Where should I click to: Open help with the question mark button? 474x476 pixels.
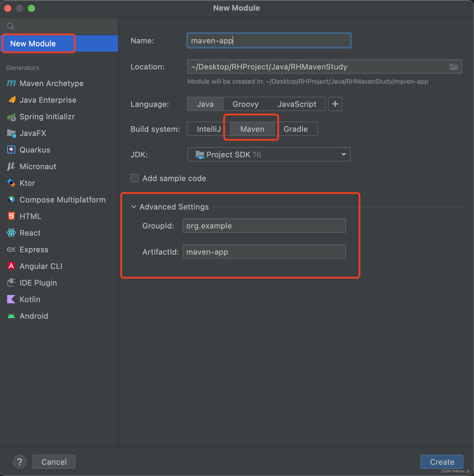(20, 462)
